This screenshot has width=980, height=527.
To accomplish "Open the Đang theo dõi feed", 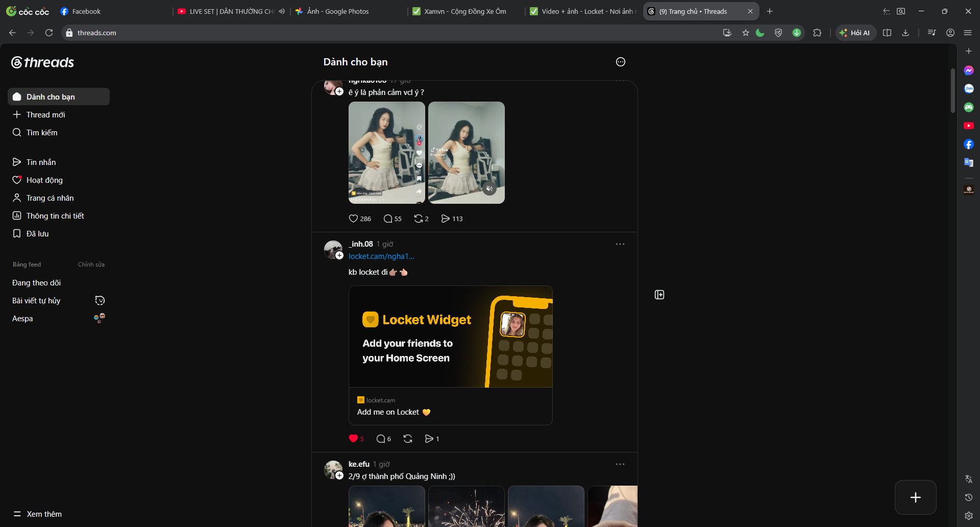I will (59, 282).
